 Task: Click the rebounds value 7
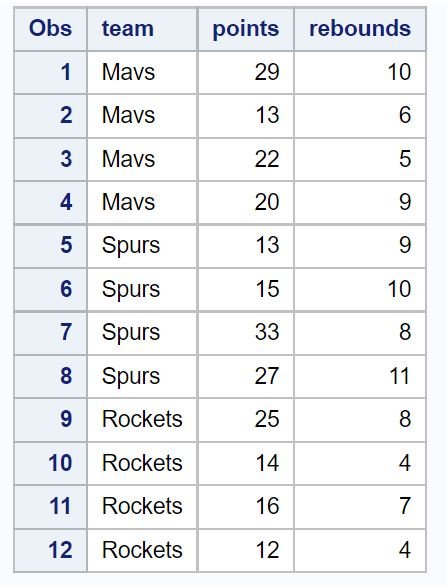(x=360, y=507)
